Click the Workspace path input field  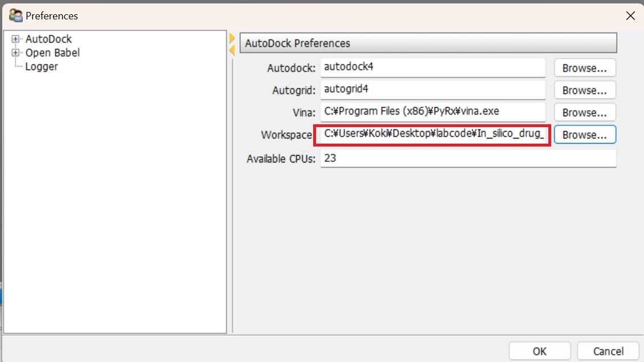[433, 135]
